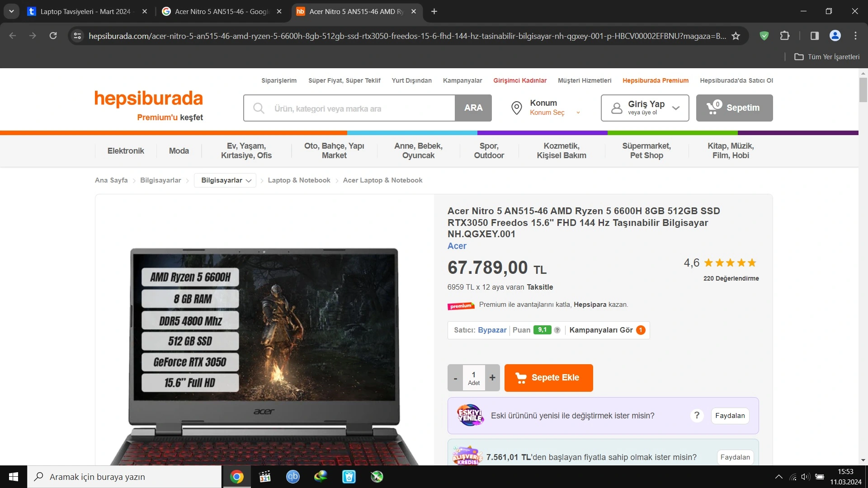Image resolution: width=868 pixels, height=488 pixels.
Task: Open Siparişlerim link
Action: pos(279,80)
